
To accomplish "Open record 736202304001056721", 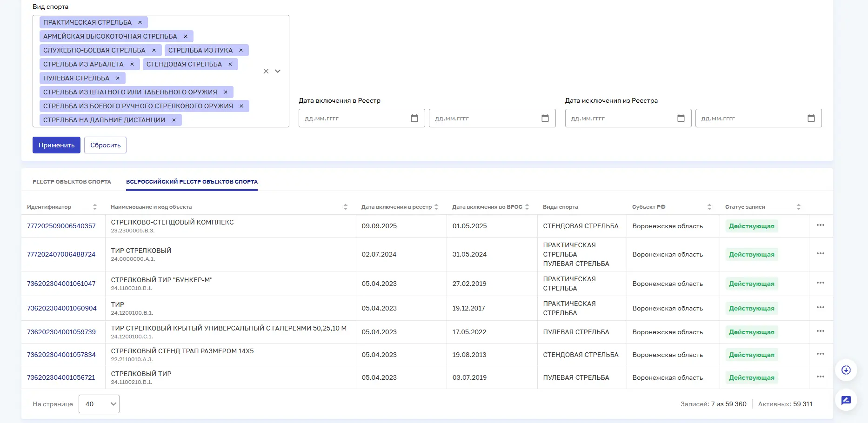I will (x=61, y=377).
